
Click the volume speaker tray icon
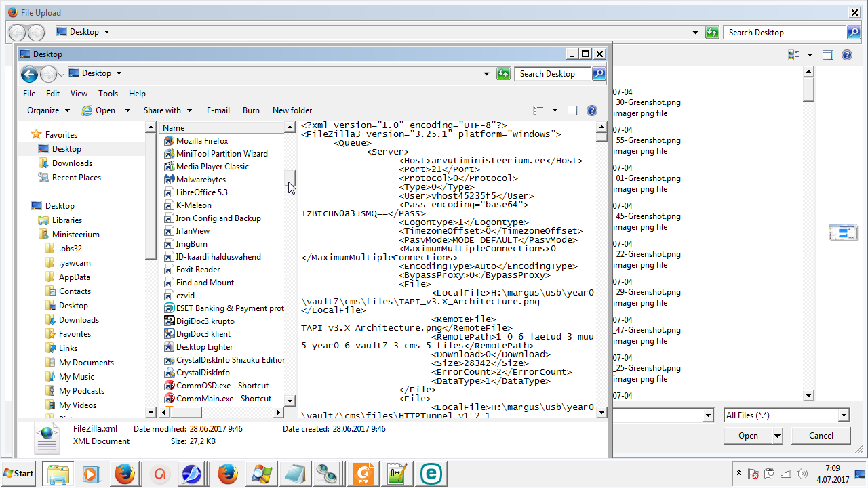point(803,474)
